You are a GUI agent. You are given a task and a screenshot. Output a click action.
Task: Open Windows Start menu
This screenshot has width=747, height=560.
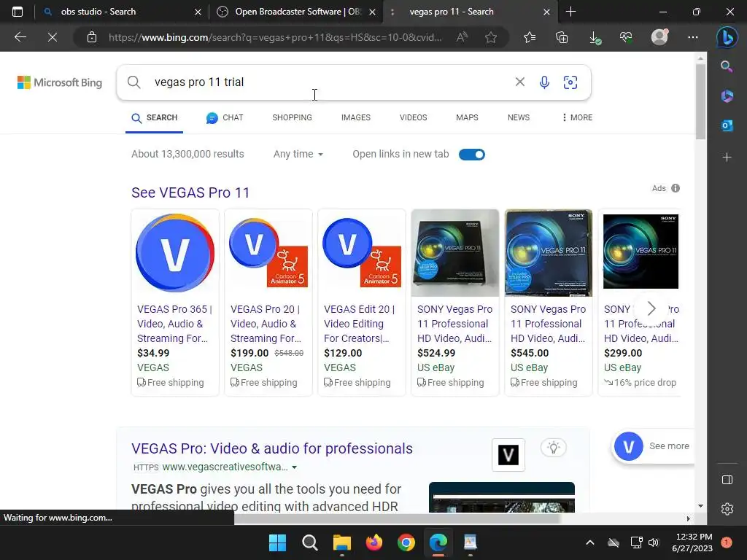click(277, 542)
